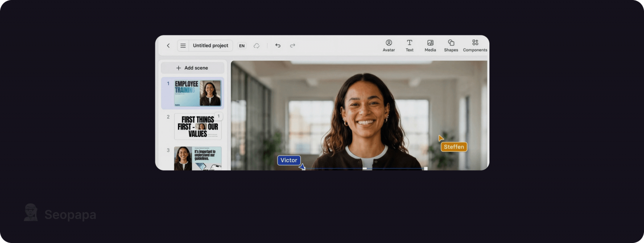Viewport: 644px width, 243px height.
Task: Open the Components tool
Action: (x=475, y=46)
